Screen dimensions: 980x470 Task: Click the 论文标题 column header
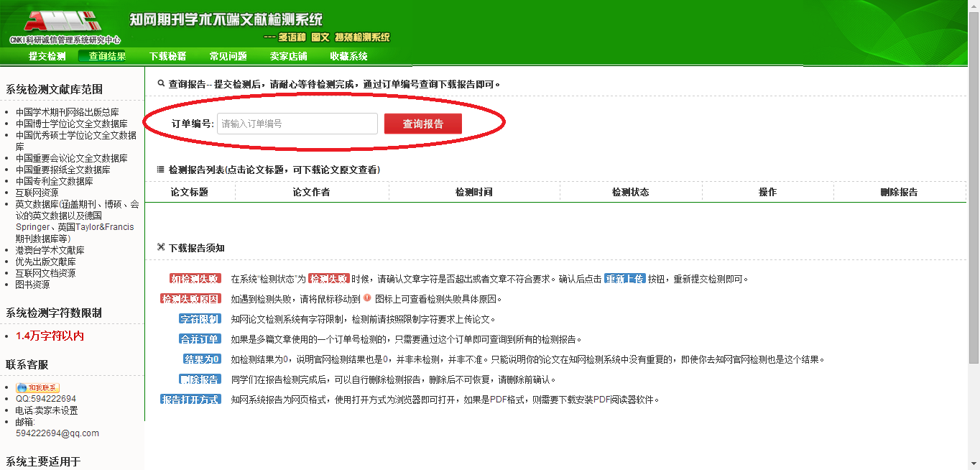190,192
